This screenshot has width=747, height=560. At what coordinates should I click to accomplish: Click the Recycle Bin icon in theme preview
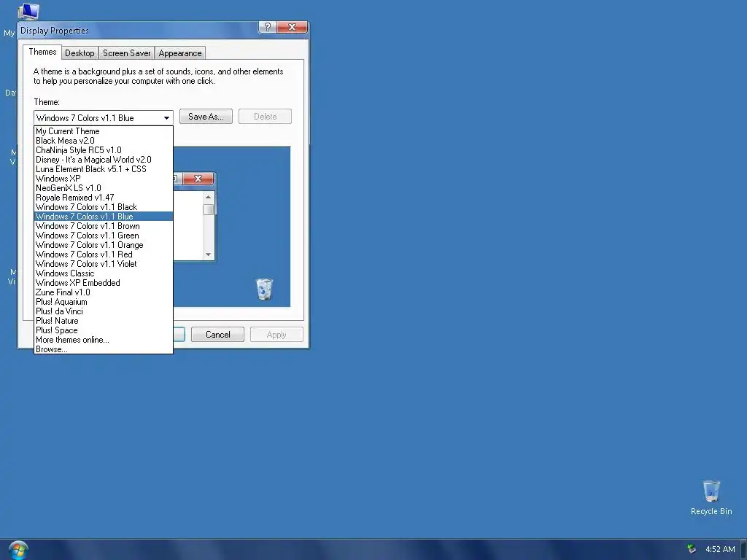(x=264, y=289)
